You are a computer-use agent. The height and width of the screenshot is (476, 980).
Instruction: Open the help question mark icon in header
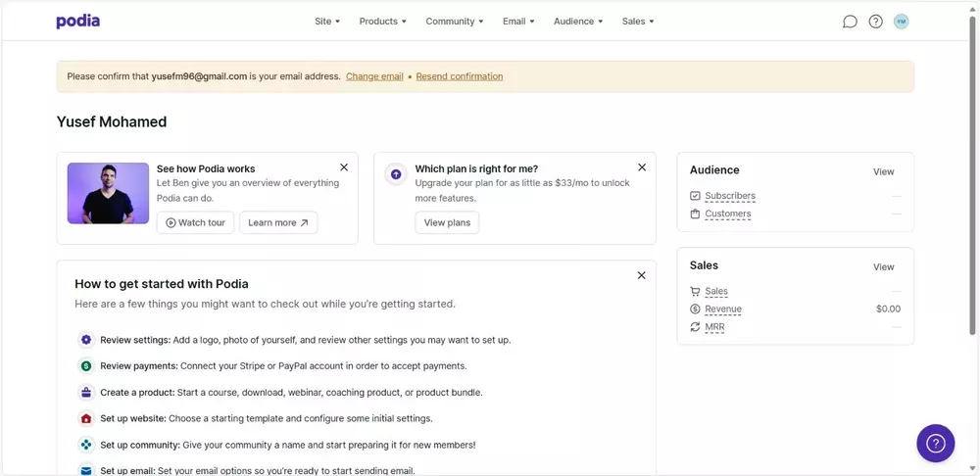(875, 22)
